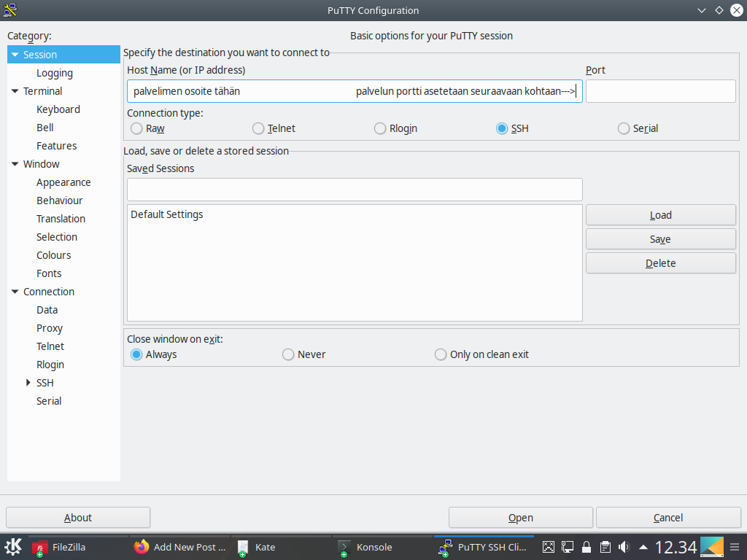The width and height of the screenshot is (747, 560).
Task: Collapse the Session category arrow
Action: click(15, 55)
